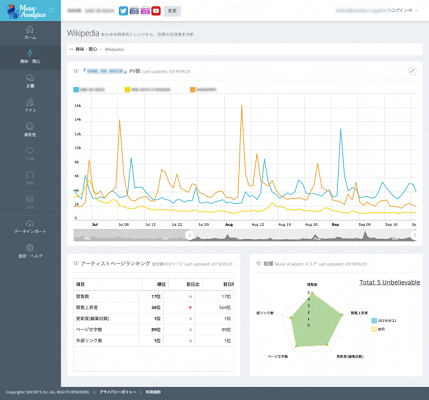Sort by 順位 column header
The width and height of the screenshot is (429, 400).
[156, 284]
